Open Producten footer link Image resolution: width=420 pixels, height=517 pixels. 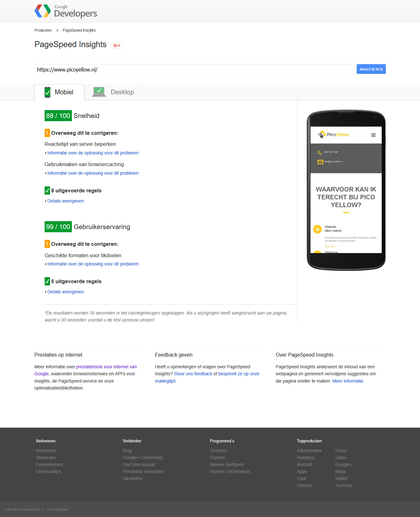click(46, 451)
